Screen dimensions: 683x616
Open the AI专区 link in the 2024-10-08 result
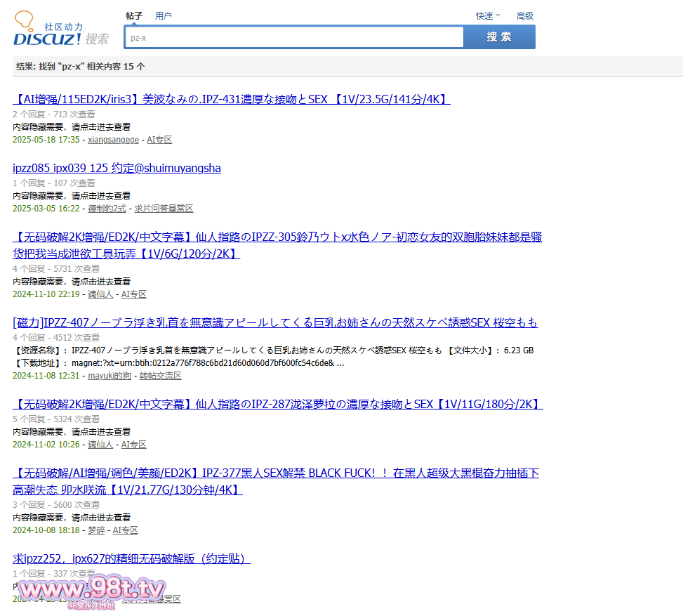pyautogui.click(x=126, y=530)
